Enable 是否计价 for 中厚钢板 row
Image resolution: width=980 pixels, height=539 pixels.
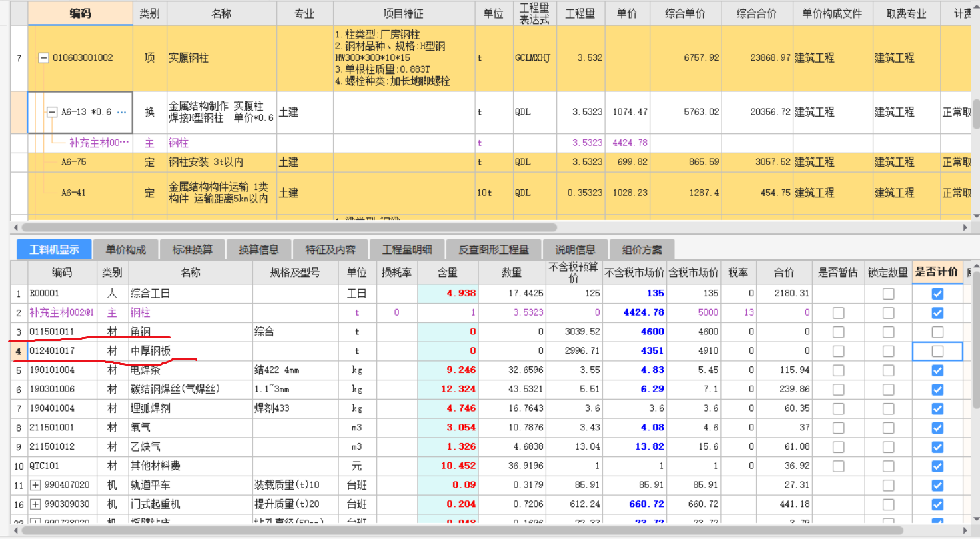[x=937, y=351]
